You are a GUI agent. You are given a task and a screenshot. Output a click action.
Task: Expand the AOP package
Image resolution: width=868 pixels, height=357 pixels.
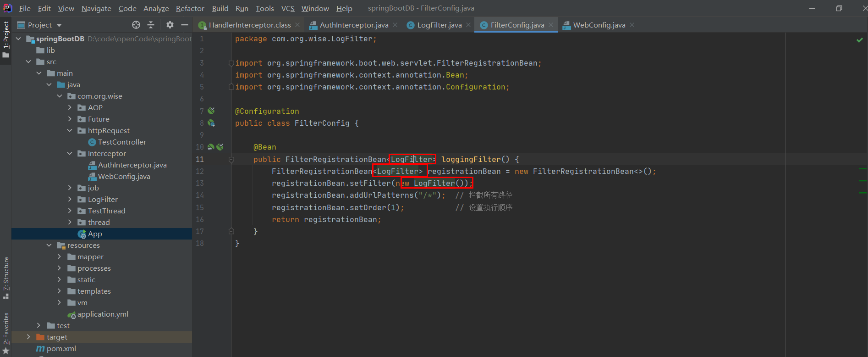tap(70, 107)
